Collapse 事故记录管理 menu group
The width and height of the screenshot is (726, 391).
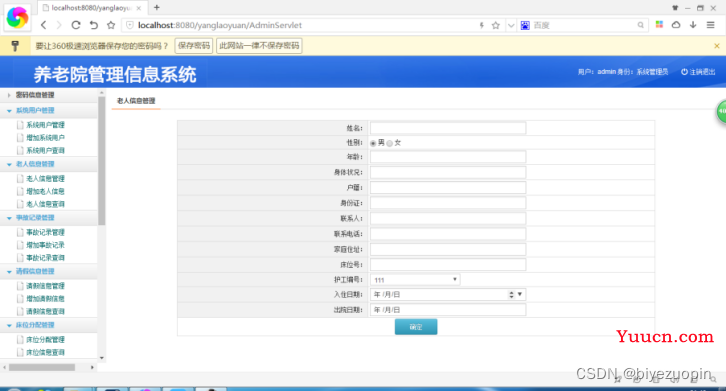35,218
